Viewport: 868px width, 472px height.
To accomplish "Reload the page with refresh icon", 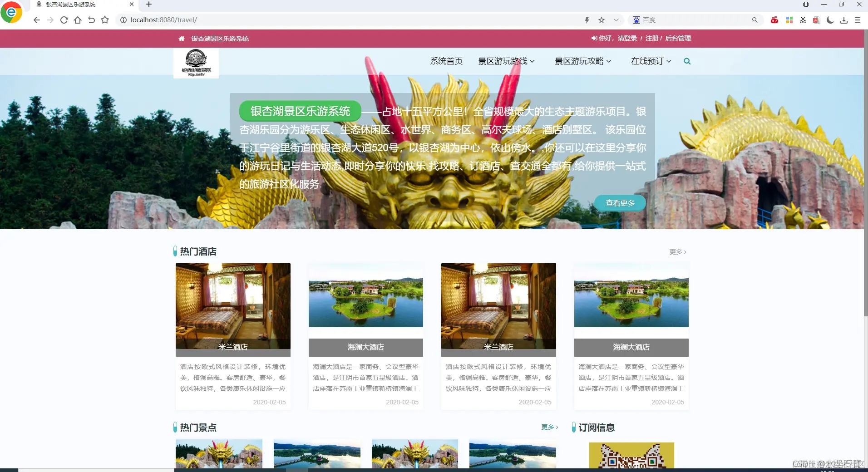I will point(64,20).
